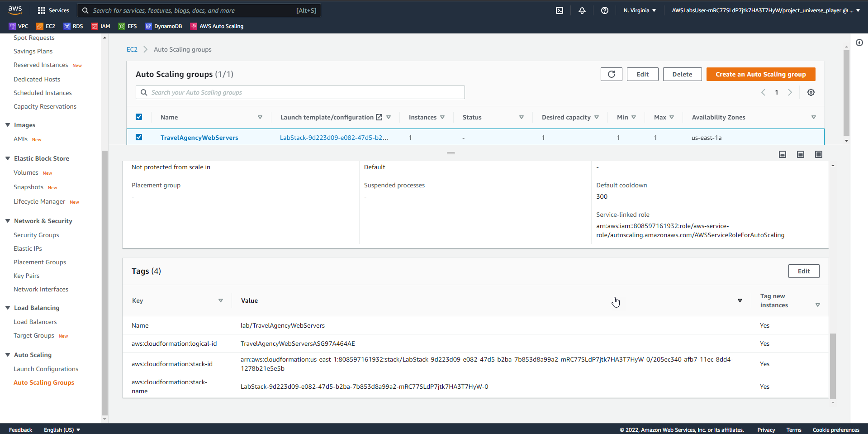This screenshot has height=434, width=868.
Task: Open the AWSLabsUser account dropdown
Action: 766,10
